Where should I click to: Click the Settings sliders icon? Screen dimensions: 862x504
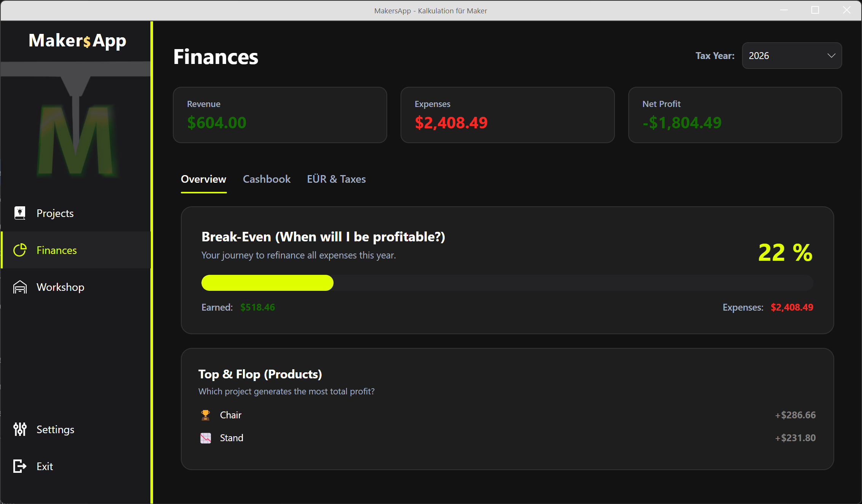20,429
